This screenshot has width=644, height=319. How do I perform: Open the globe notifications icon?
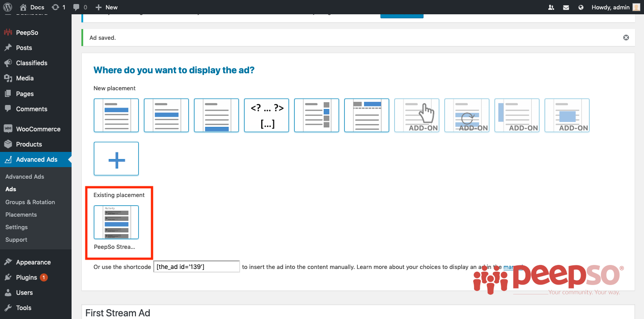pyautogui.click(x=581, y=7)
